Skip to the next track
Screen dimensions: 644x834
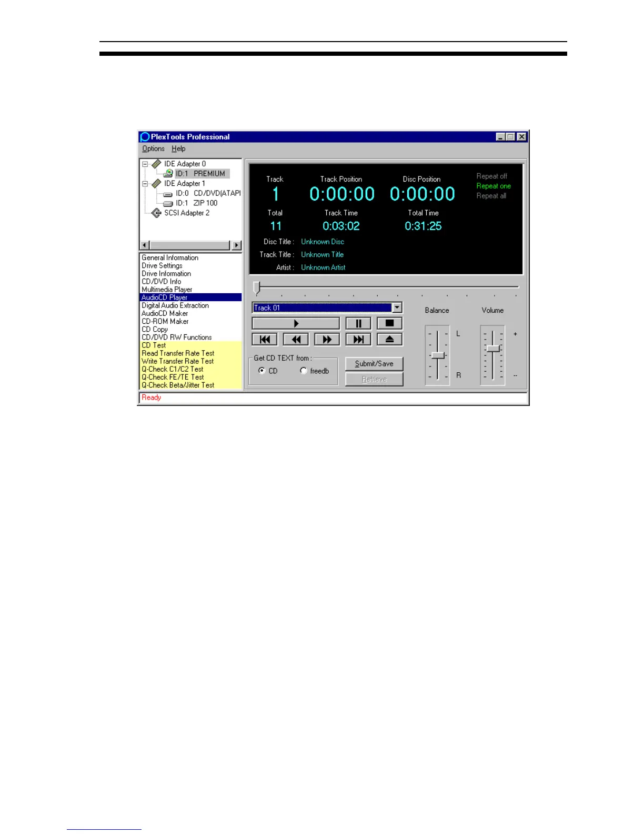358,340
